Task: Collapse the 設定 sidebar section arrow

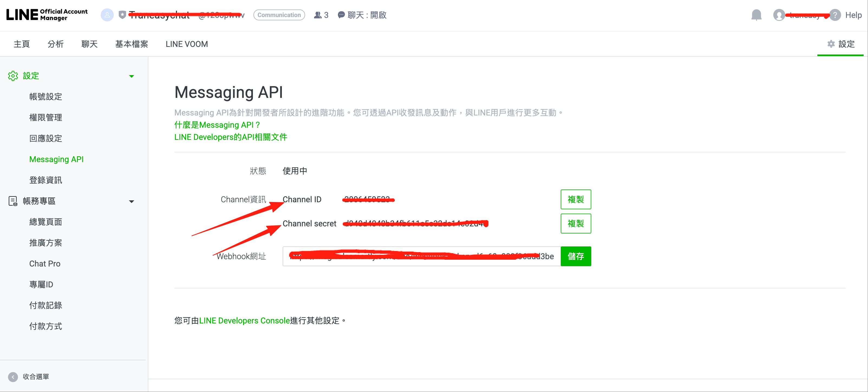Action: [131, 76]
